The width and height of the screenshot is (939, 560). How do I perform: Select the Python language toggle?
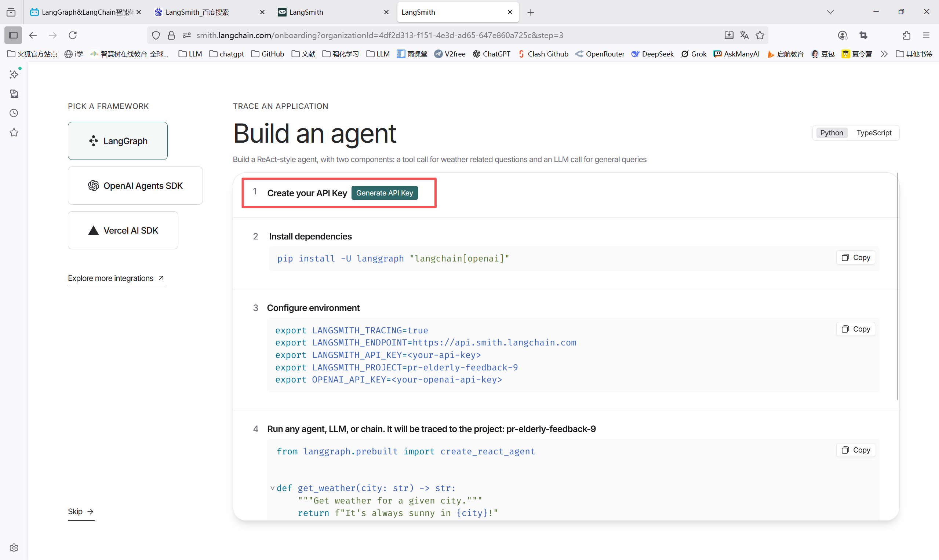tap(831, 133)
